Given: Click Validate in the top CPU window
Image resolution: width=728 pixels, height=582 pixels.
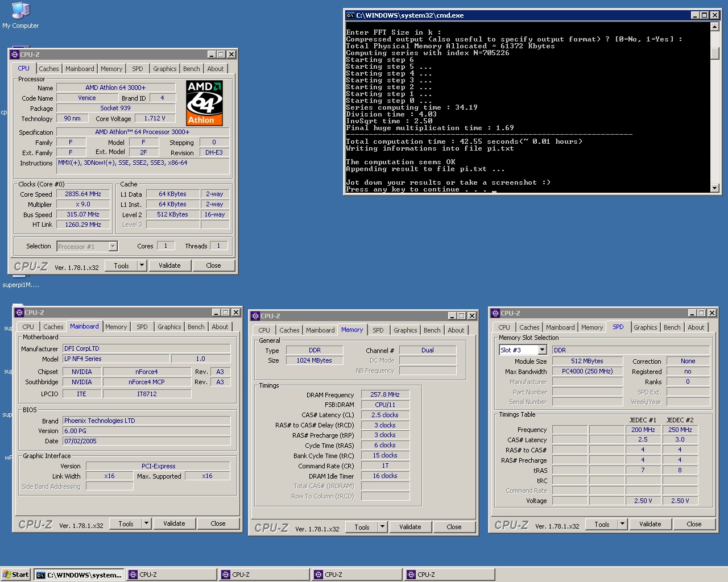Looking at the screenshot, I should click(169, 265).
